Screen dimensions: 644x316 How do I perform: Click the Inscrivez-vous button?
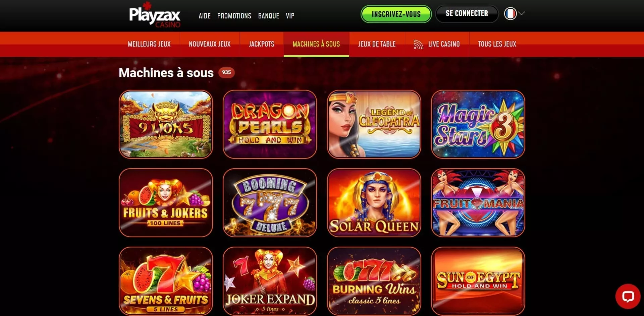click(x=396, y=14)
